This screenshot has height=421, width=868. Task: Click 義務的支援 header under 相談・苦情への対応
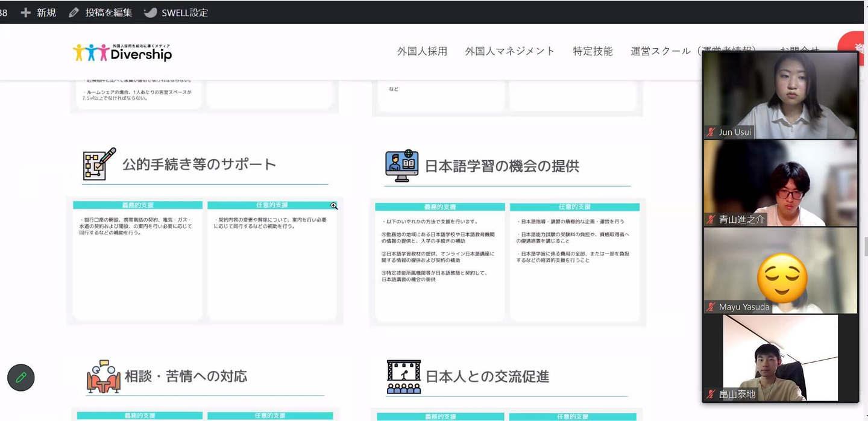click(140, 416)
